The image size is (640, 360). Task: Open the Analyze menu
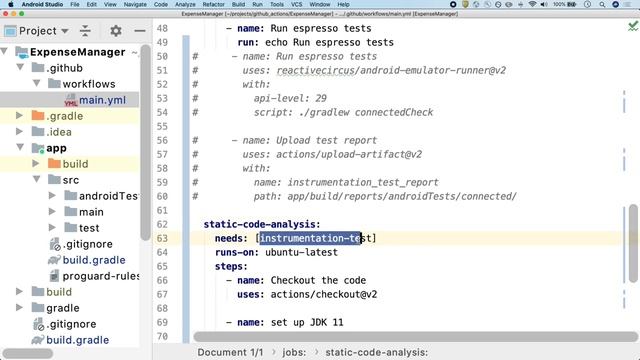click(x=185, y=4)
